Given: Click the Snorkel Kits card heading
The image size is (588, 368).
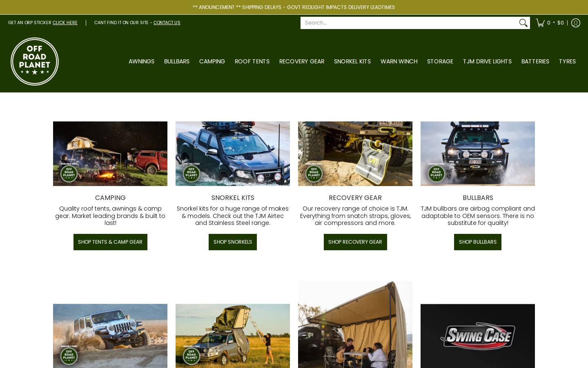Looking at the screenshot, I should click(233, 197).
